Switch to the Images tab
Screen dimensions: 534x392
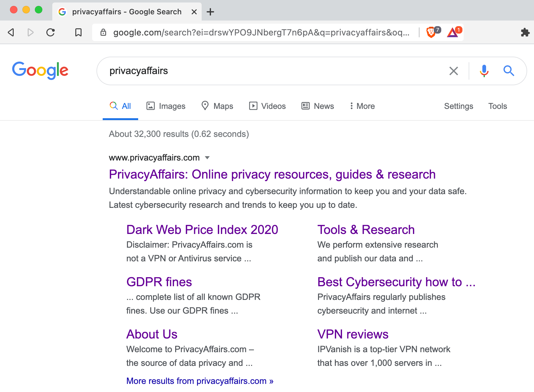pyautogui.click(x=166, y=106)
